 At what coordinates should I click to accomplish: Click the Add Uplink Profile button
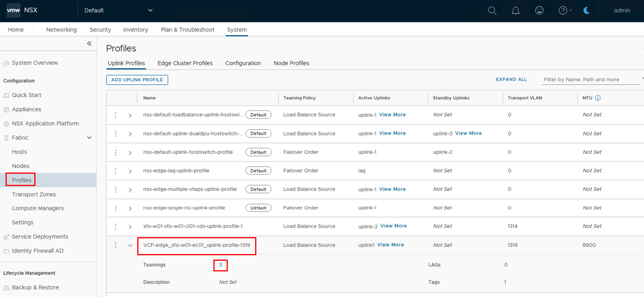tap(137, 80)
